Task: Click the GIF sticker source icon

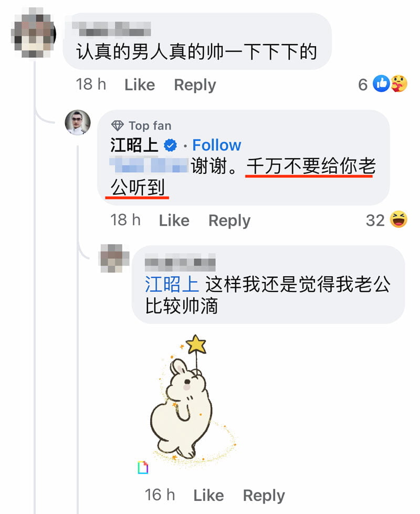Action: [143, 467]
